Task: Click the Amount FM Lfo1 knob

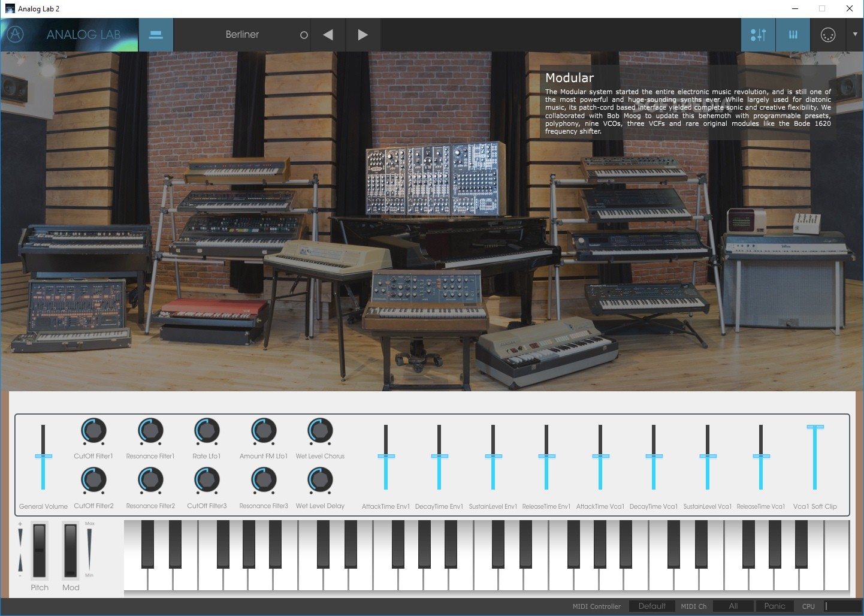Action: 264,431
